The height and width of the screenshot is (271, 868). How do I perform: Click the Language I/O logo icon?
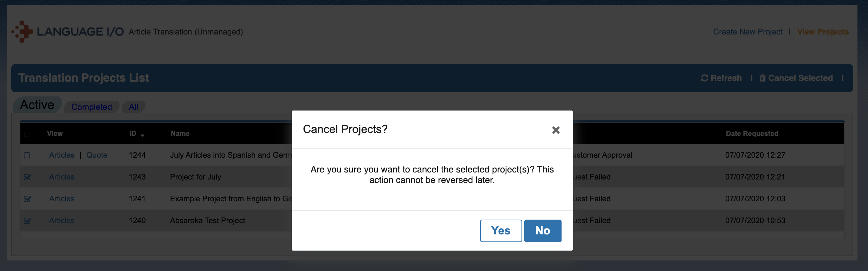pyautogui.click(x=22, y=32)
